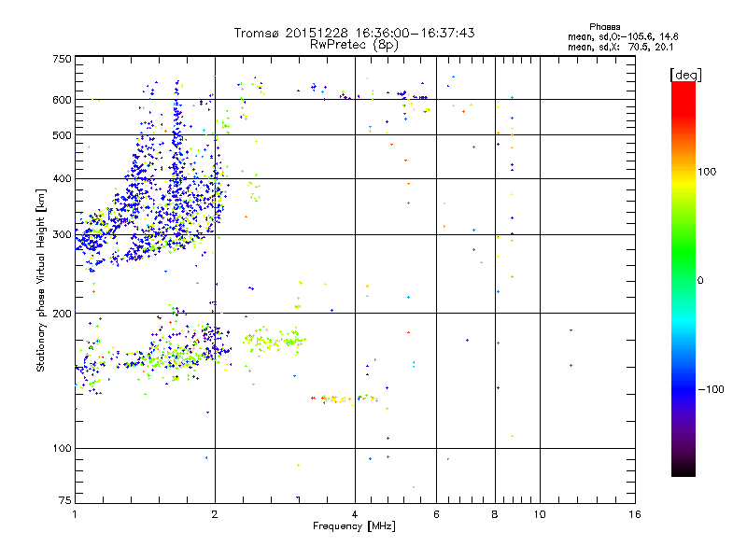This screenshot has height=560, width=747.
Task: Click the green echo cluster between 2 and 3 MHz
Action: pos(274,341)
